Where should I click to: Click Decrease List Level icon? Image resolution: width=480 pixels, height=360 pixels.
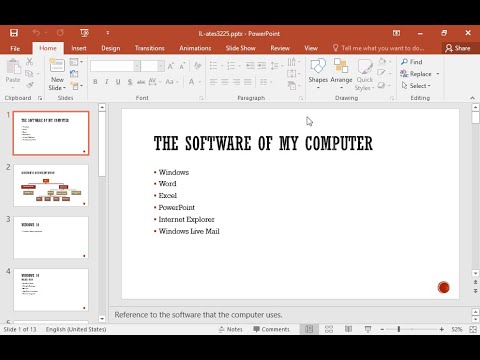point(250,66)
